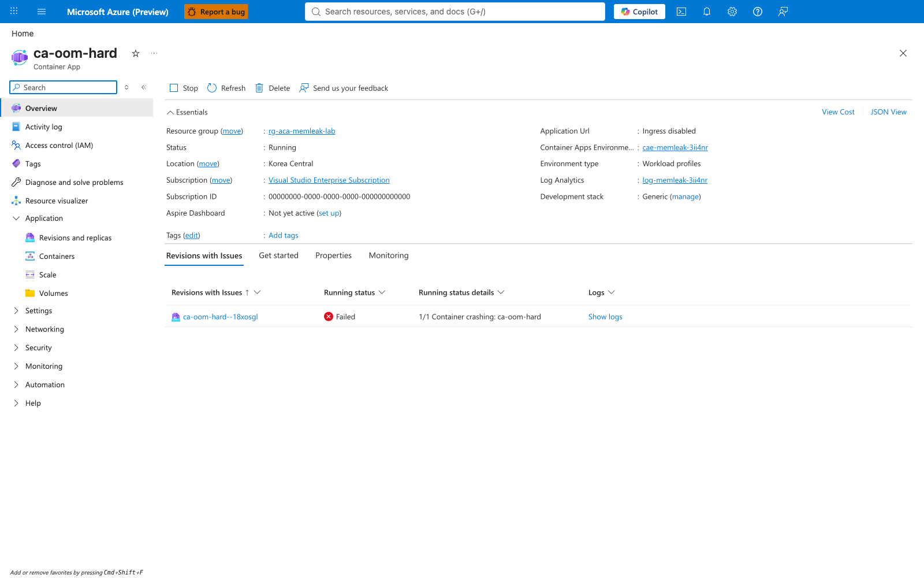The width and height of the screenshot is (924, 578).
Task: Collapse the sidebar with double chevron
Action: pyautogui.click(x=144, y=87)
